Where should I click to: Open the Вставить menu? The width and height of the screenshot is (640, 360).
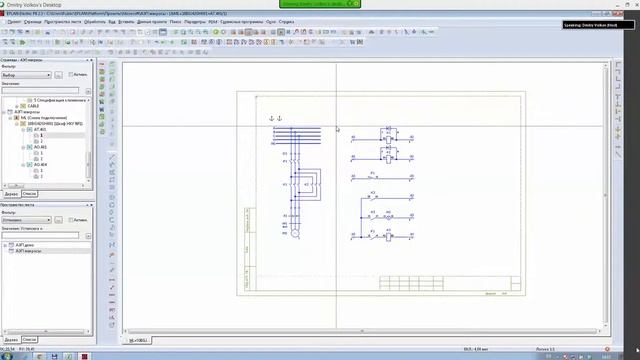point(126,22)
